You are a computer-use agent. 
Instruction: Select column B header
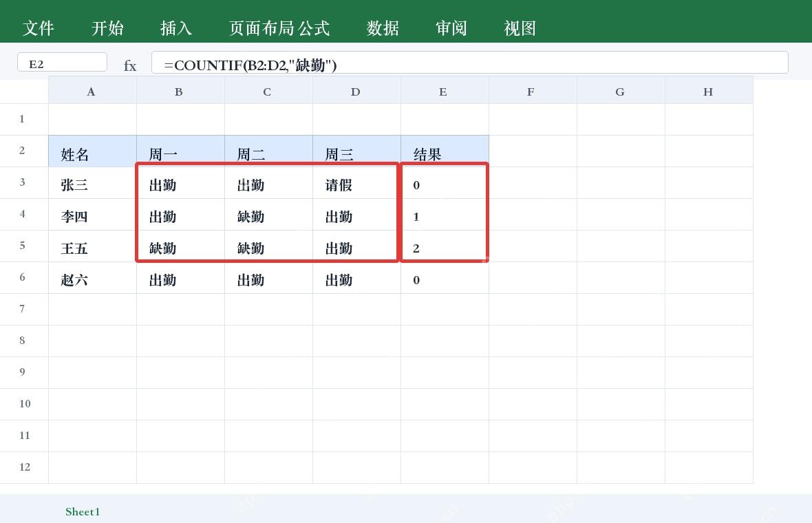181,91
